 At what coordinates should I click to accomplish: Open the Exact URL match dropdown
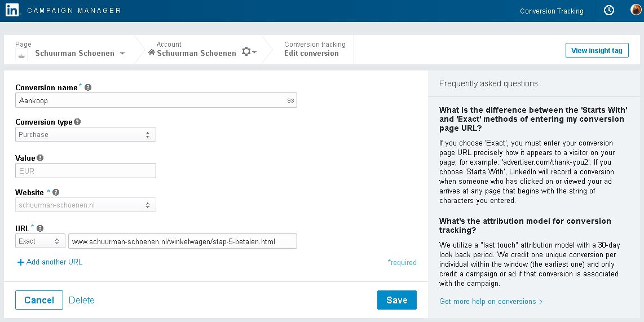40,241
